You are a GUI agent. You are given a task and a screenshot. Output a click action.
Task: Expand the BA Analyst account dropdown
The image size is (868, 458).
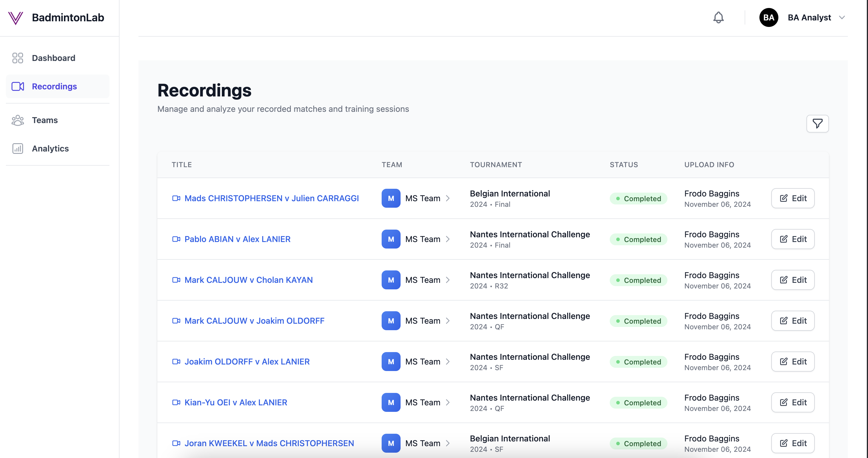[842, 17]
